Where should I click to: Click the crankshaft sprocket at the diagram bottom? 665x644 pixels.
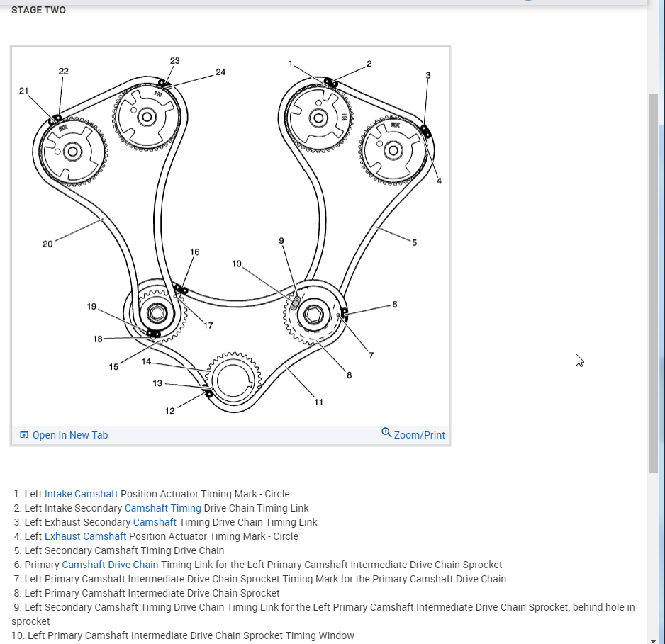click(231, 382)
